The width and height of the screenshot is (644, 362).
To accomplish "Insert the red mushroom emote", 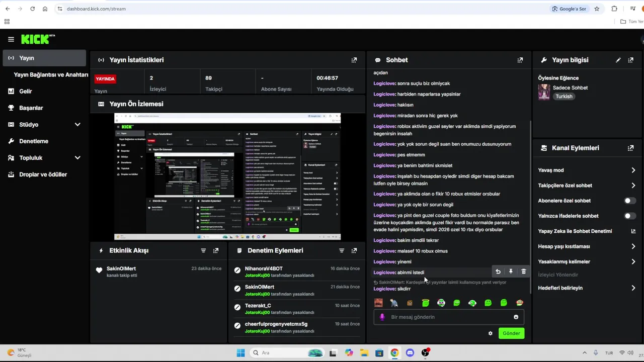I will 520,303.
